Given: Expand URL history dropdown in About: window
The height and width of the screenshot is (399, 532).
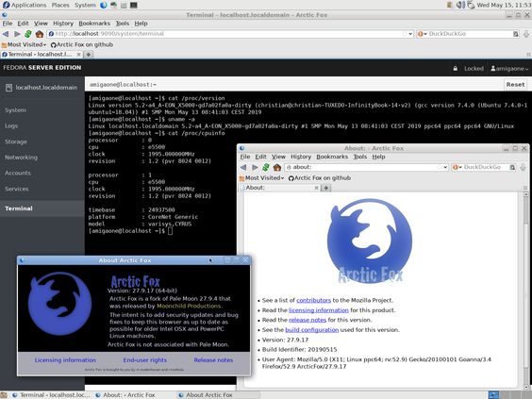Looking at the screenshot, I should click(445, 167).
